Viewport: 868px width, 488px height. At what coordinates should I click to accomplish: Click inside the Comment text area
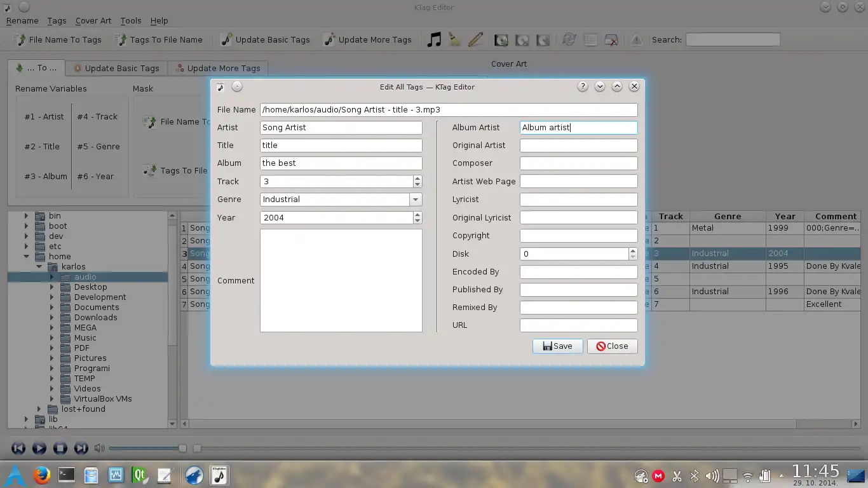click(x=341, y=280)
